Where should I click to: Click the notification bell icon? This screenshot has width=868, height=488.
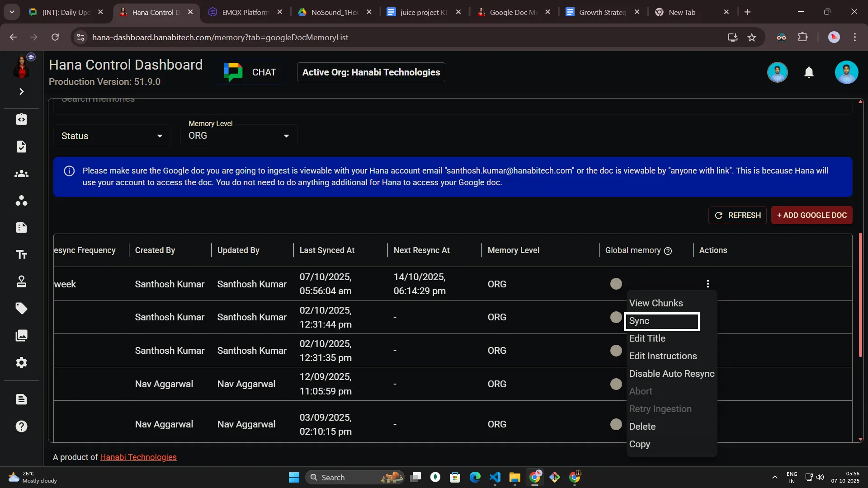[809, 72]
